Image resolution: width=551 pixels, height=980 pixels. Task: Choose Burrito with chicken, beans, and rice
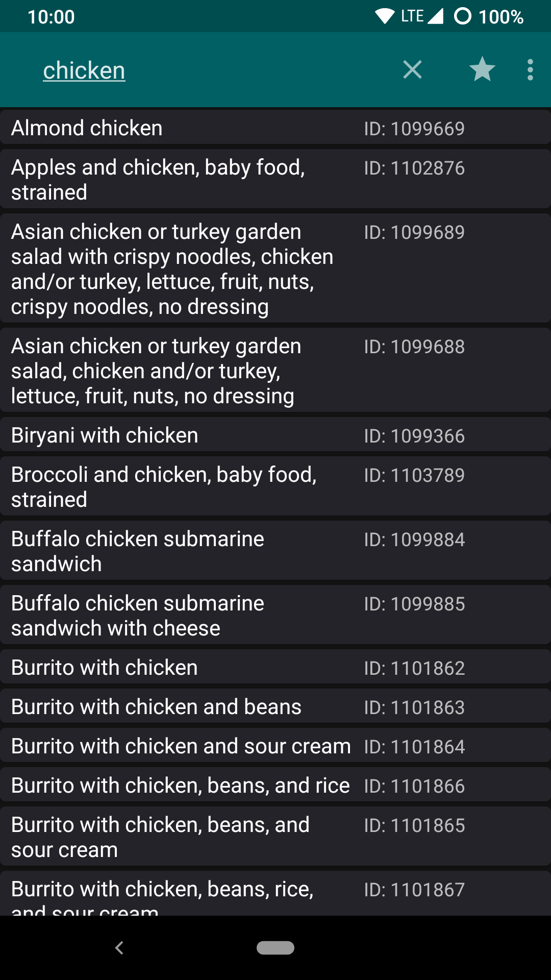click(x=275, y=786)
